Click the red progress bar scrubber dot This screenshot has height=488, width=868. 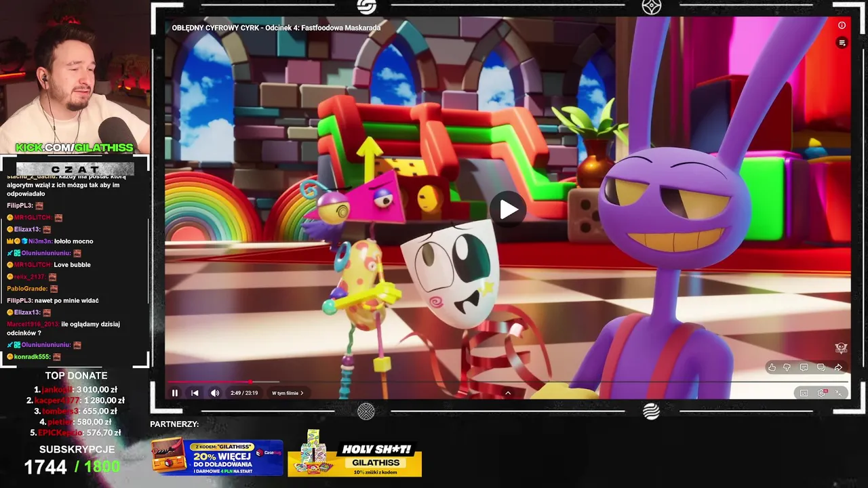[x=250, y=382]
